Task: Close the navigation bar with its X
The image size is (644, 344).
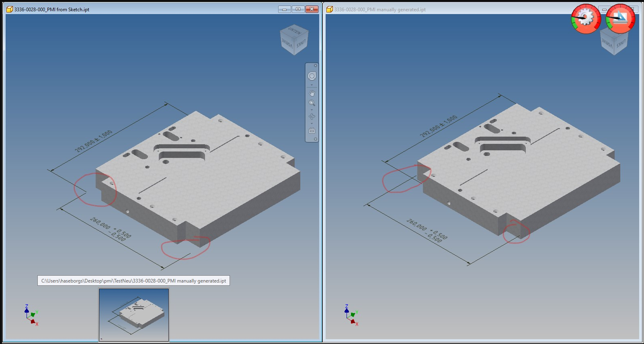Action: [x=316, y=66]
